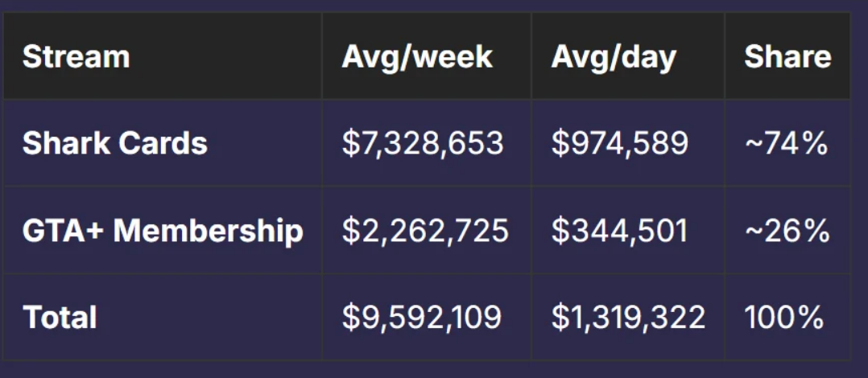Select the $2,262,725 weekly value

(x=425, y=231)
